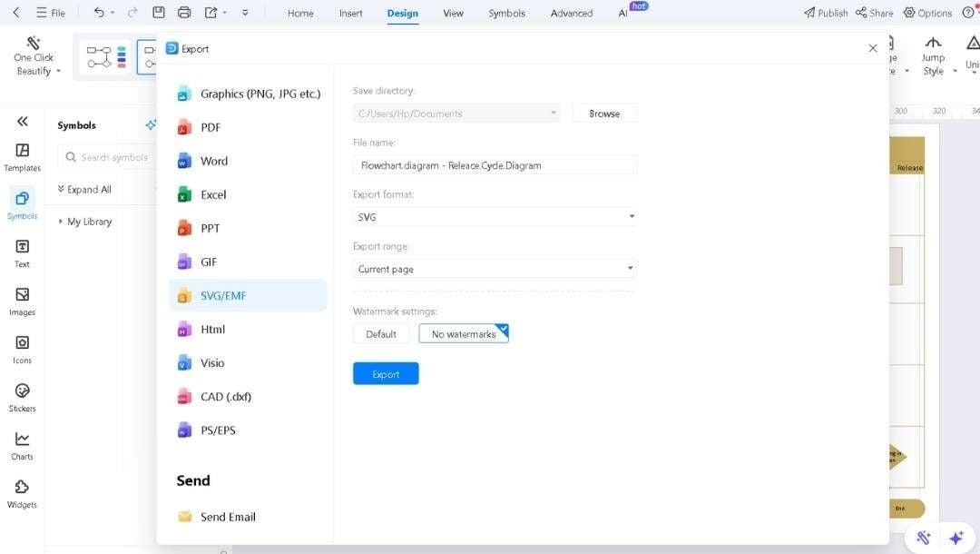Select the Default watermark option
Screen dimensions: 980x554
tap(380, 333)
